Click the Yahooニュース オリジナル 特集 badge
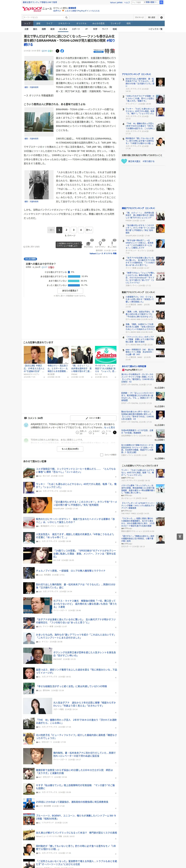Screen dimensions: 186x868 (104, 51)
